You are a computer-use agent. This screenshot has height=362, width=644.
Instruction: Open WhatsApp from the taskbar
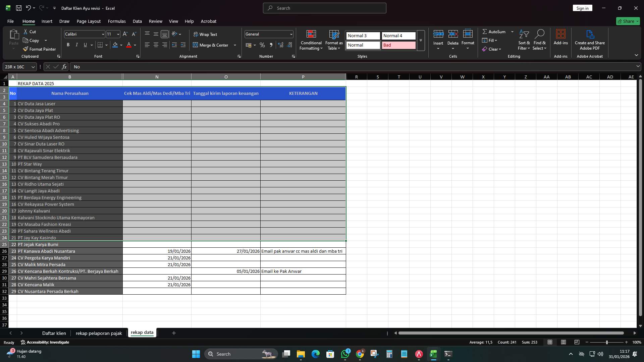(345, 354)
